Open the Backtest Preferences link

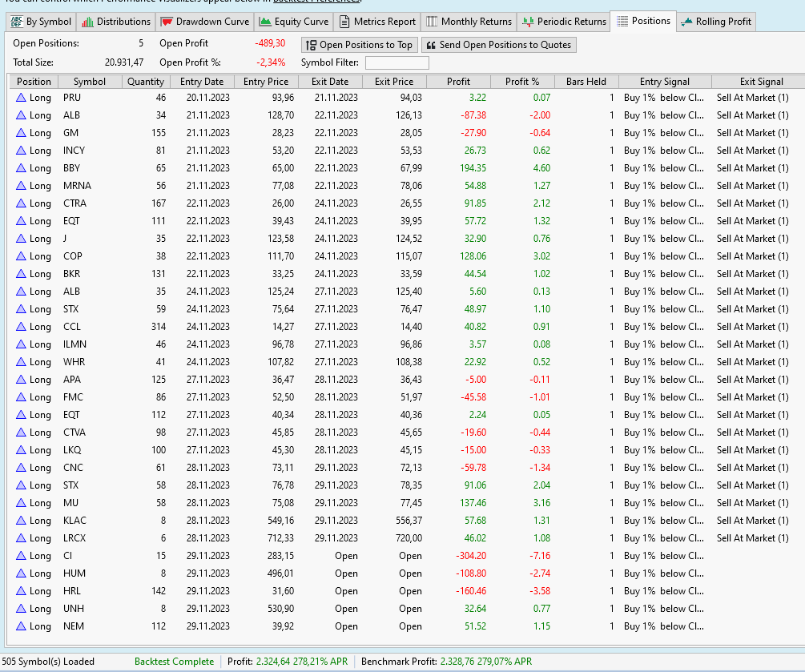click(316, 2)
